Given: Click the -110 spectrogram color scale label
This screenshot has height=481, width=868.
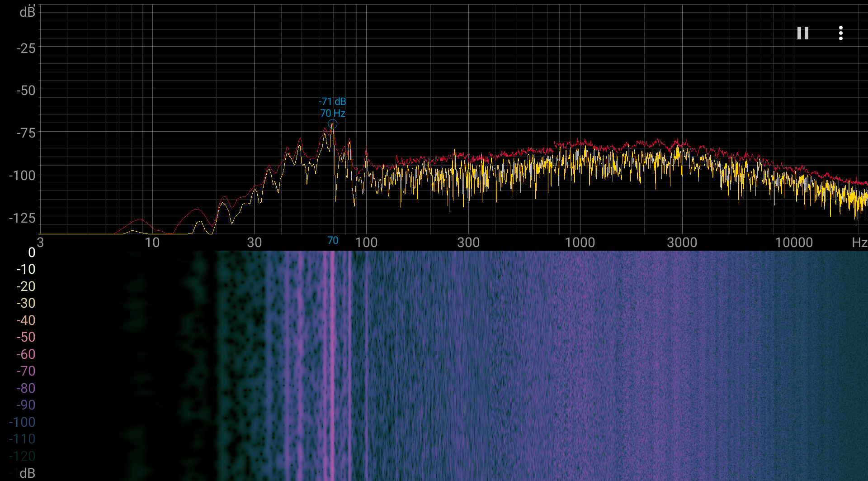Looking at the screenshot, I should tap(22, 439).
